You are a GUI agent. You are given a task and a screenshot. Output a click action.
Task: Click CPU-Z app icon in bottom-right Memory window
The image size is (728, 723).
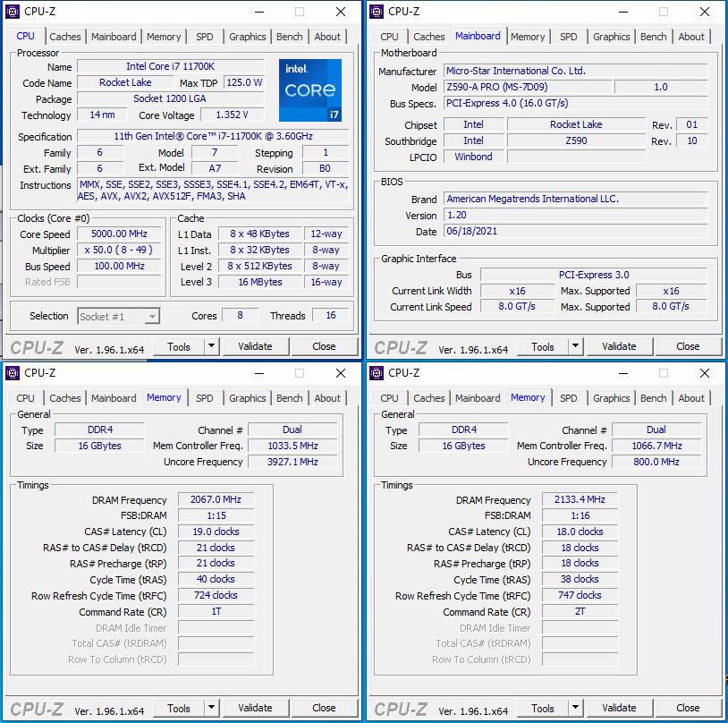[377, 372]
